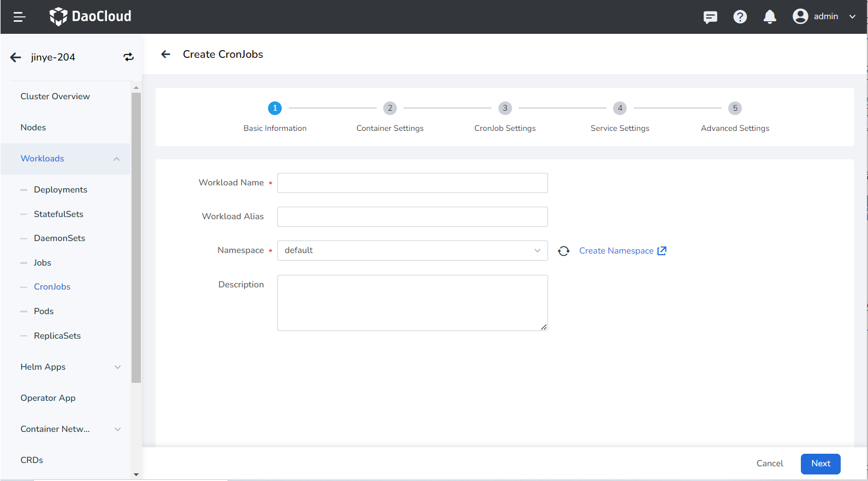This screenshot has height=481, width=868.
Task: Go back using arrow beside Create CronJobs
Action: click(166, 54)
